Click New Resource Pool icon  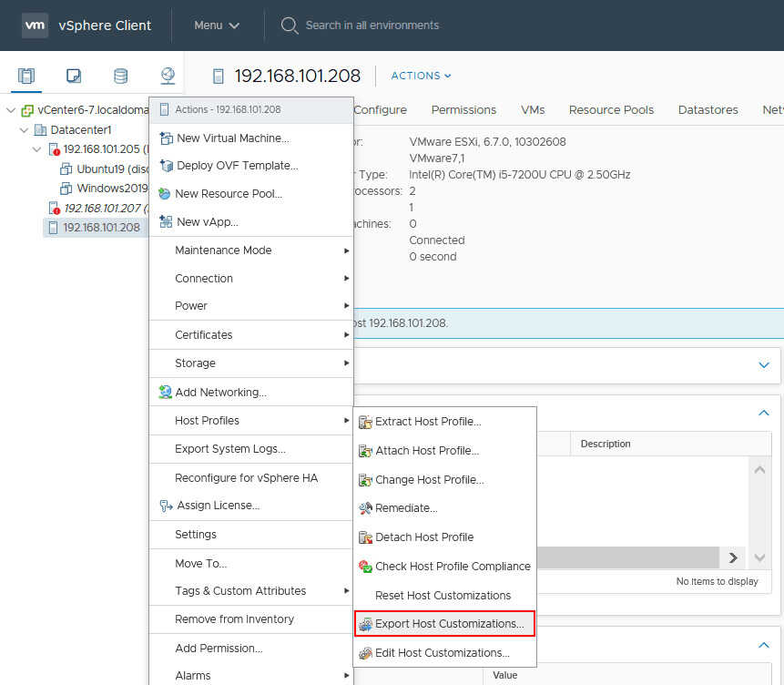(165, 194)
